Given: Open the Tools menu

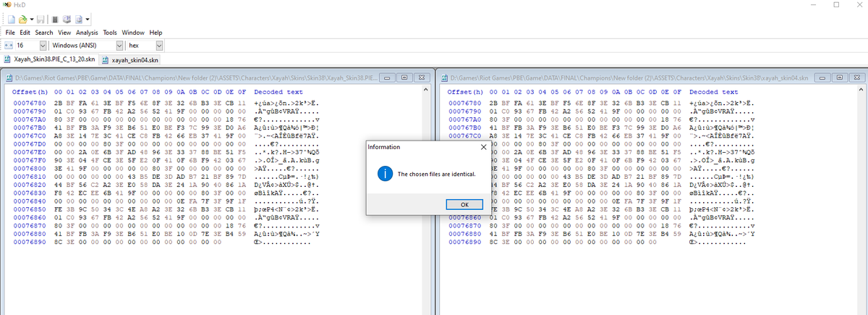Looking at the screenshot, I should pyautogui.click(x=110, y=33).
